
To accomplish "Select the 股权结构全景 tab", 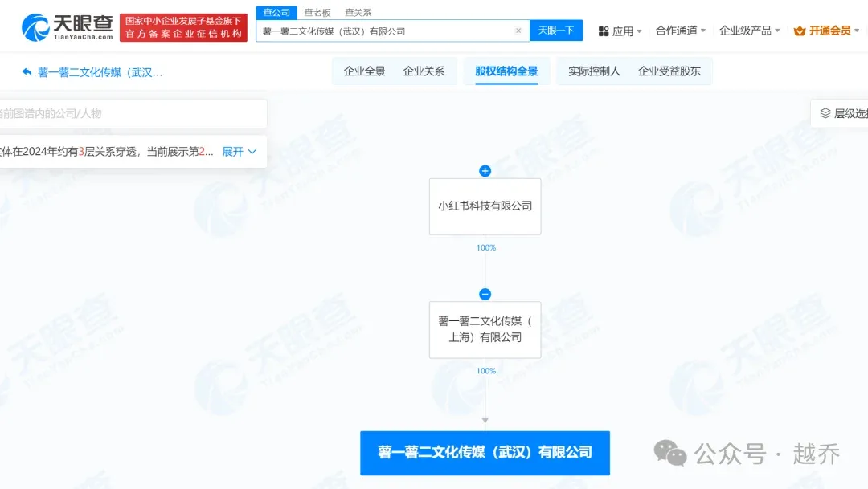I will pyautogui.click(x=506, y=71).
